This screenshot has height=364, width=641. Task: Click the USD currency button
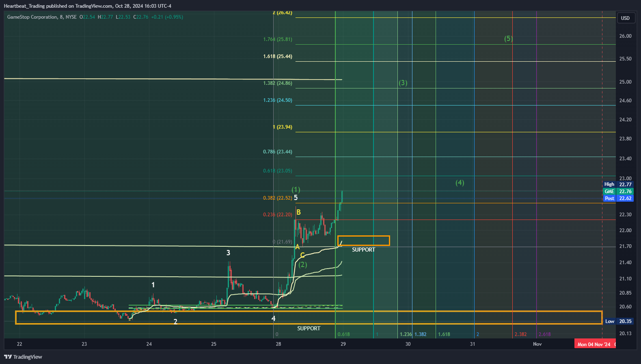625,18
